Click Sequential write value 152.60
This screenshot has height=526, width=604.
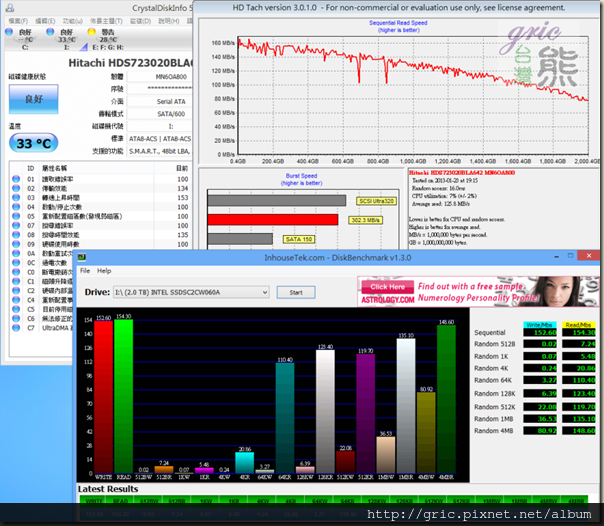click(x=540, y=332)
